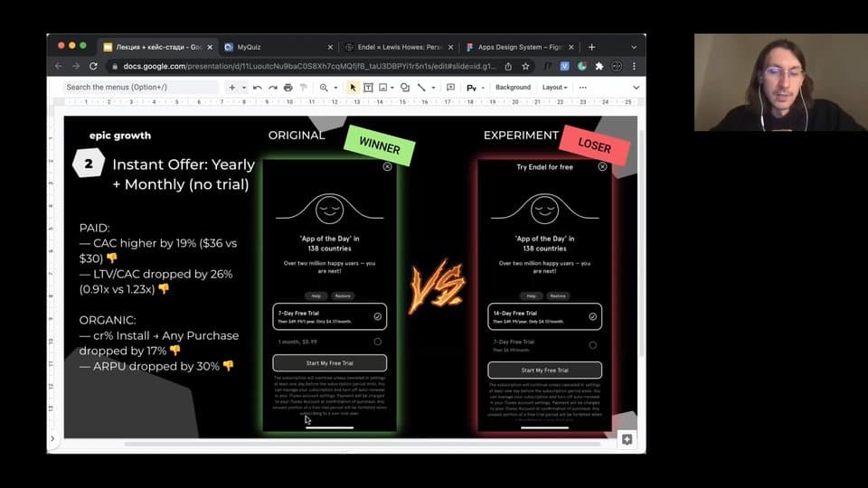Bookmark this page with the star icon
This screenshot has width=868, height=488.
[525, 66]
